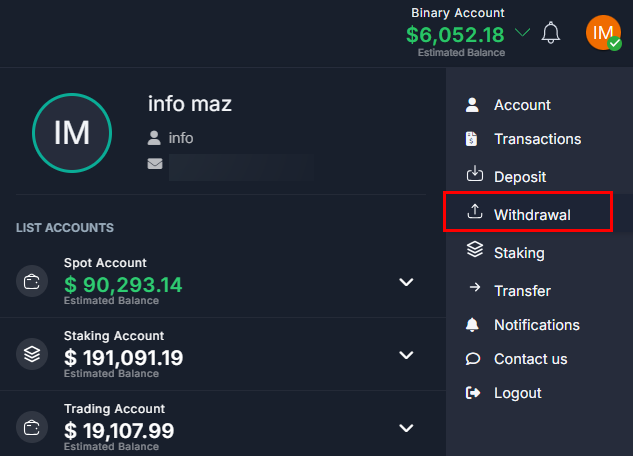Click the $6,052.18 balance amount

coord(455,35)
